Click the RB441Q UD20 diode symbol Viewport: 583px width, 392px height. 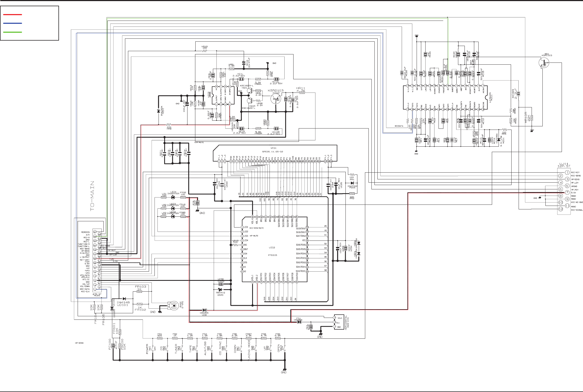220,290
